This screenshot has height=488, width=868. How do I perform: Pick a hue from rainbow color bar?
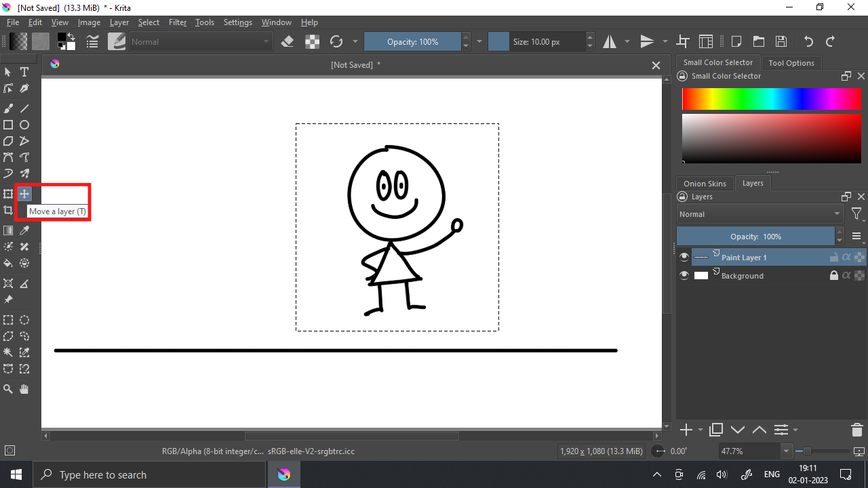pos(772,99)
